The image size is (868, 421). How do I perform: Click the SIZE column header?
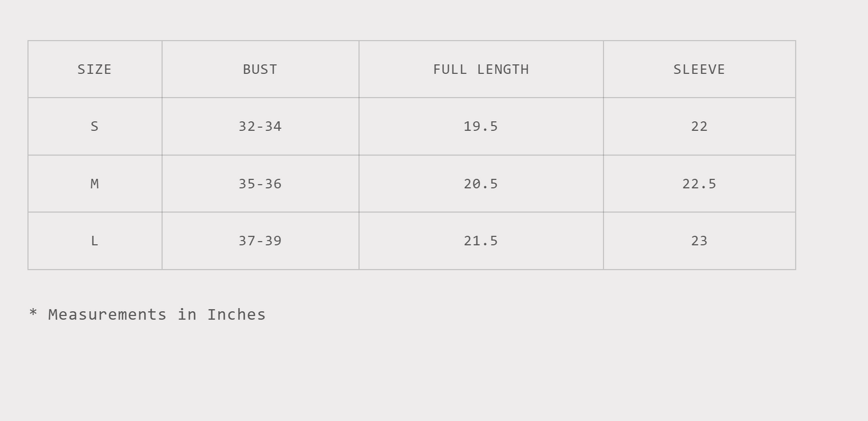click(94, 70)
